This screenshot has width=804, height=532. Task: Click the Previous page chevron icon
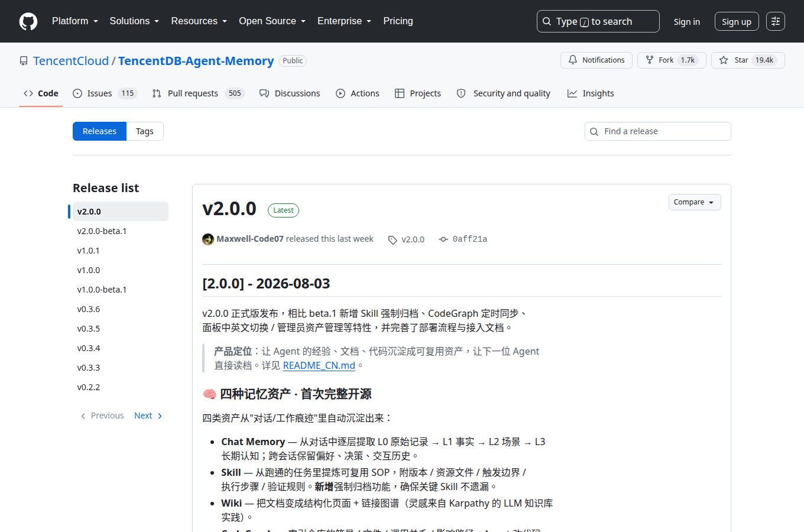[83, 416]
